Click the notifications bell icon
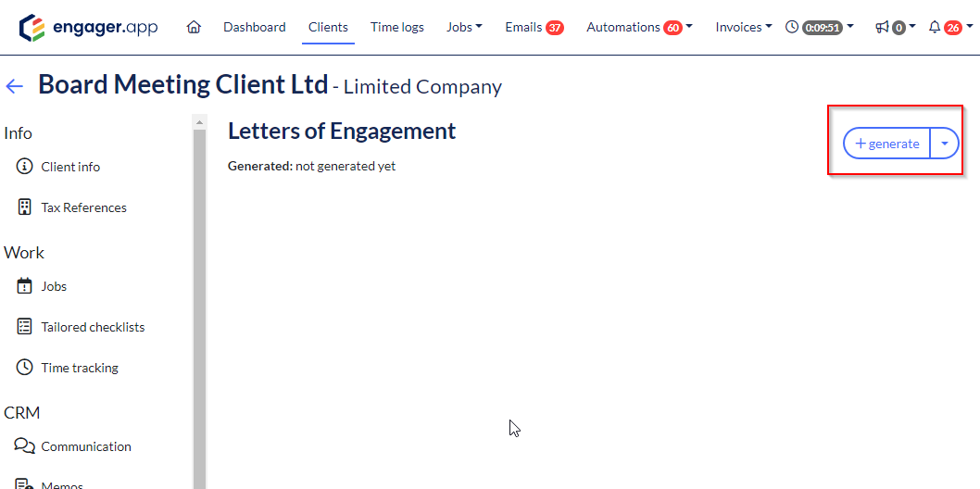This screenshot has width=980, height=489. [935, 28]
